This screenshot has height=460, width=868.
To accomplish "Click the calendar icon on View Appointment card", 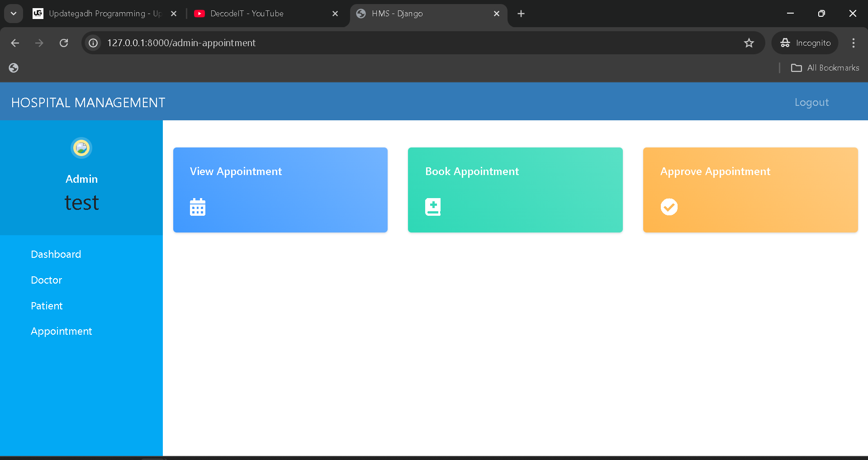I will click(198, 207).
